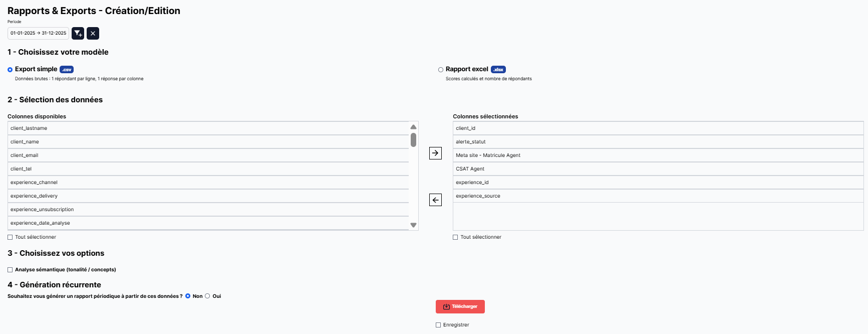Click the xlsx badge next to Rapport excel

click(498, 70)
